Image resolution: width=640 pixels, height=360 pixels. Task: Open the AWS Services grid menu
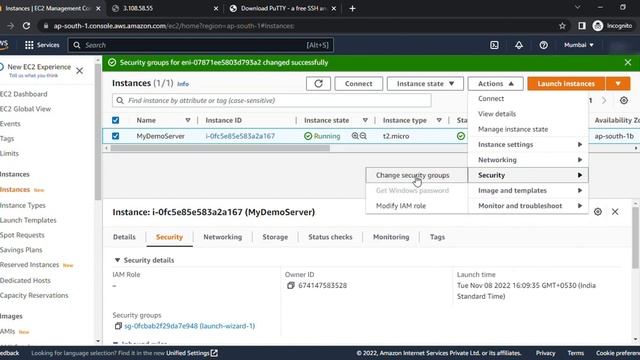pos(42,45)
